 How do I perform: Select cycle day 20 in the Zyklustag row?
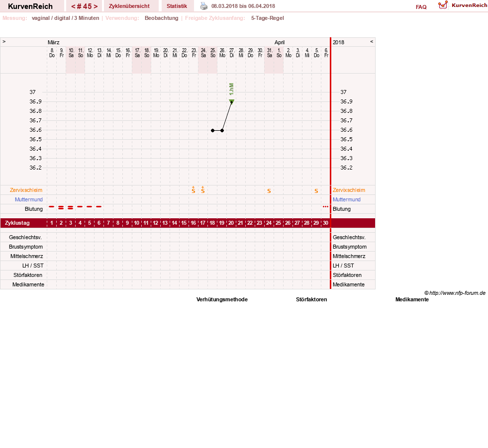coord(231,223)
